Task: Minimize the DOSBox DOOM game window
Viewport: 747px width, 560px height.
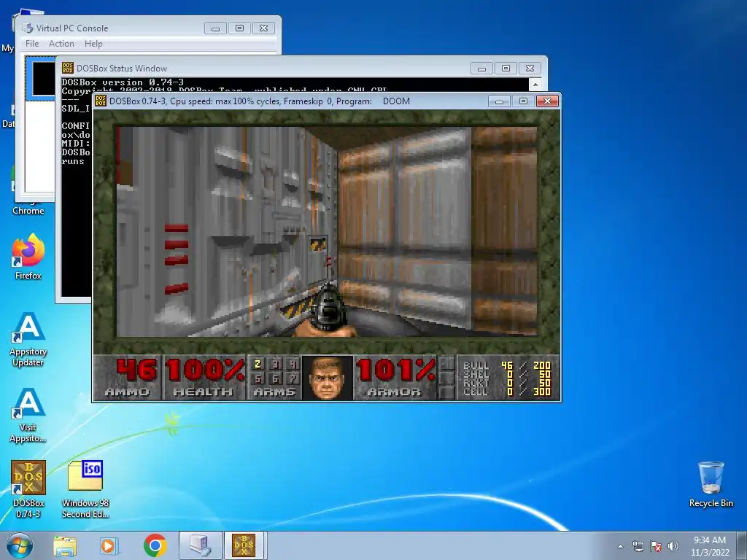Action: coord(499,101)
